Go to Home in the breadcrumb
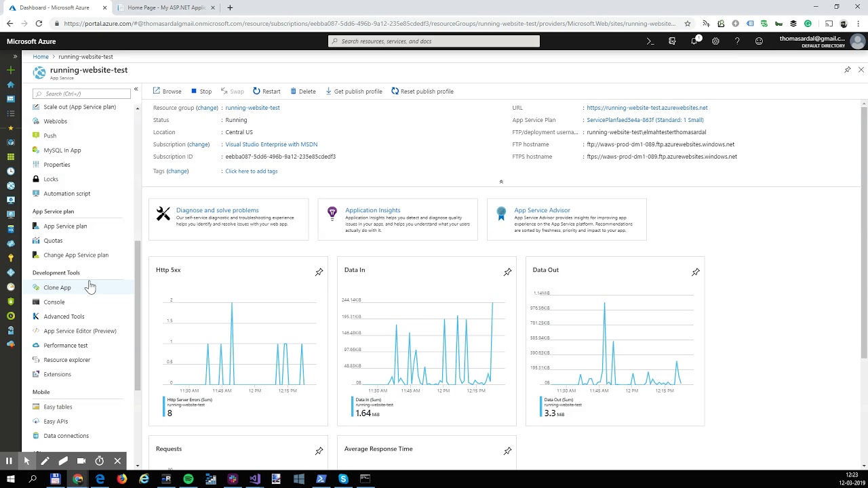 click(x=41, y=57)
